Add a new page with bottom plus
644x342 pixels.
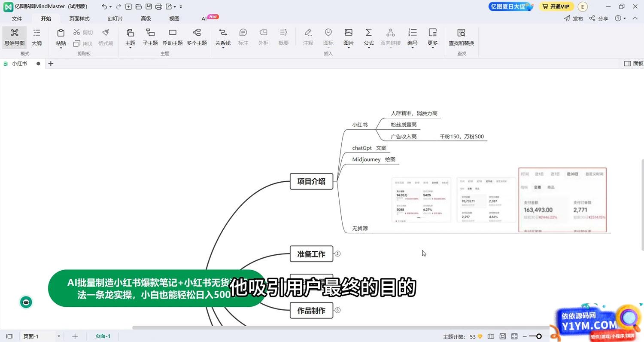75,336
